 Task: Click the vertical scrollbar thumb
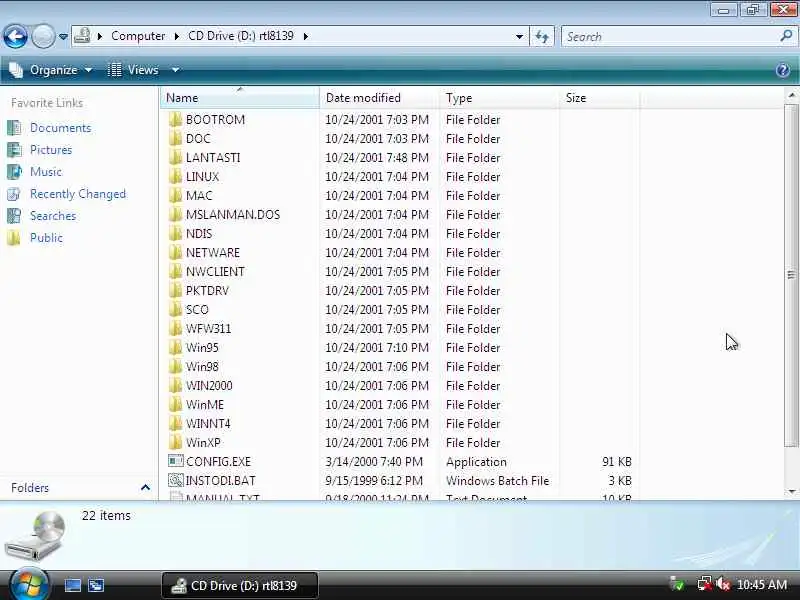click(x=791, y=276)
